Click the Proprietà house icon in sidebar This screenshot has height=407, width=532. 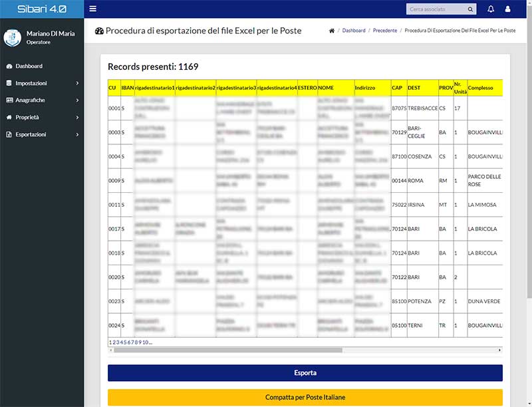(9, 117)
